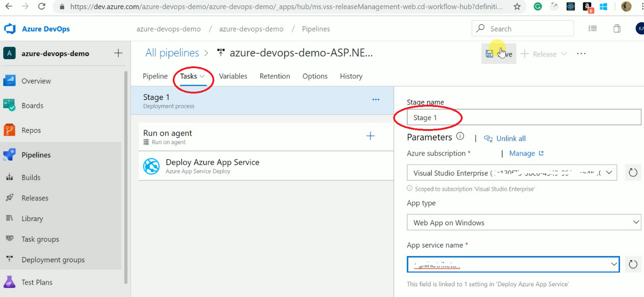Open the Boards sidebar icon

pyautogui.click(x=9, y=106)
